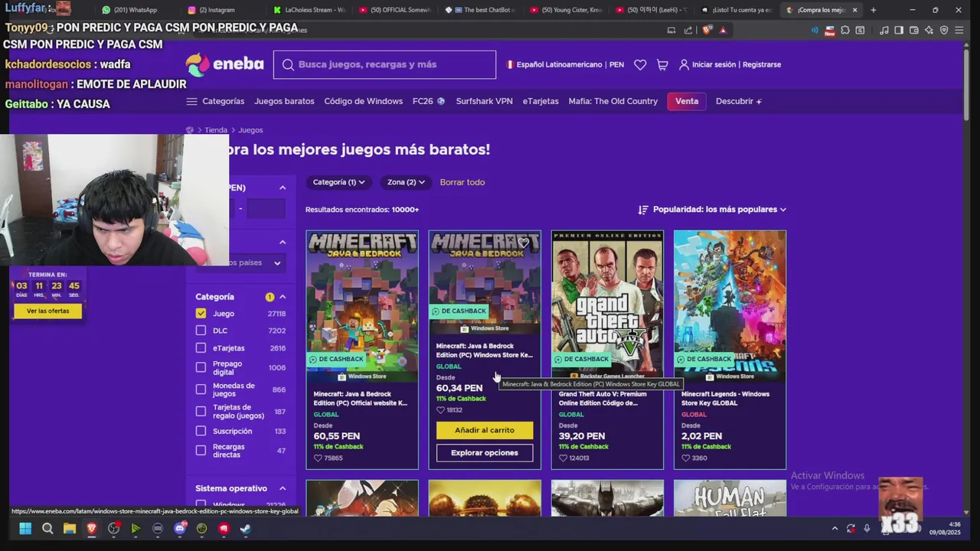980x551 pixels.
Task: Open Grand Theft Auto V product thumbnail
Action: click(x=607, y=306)
